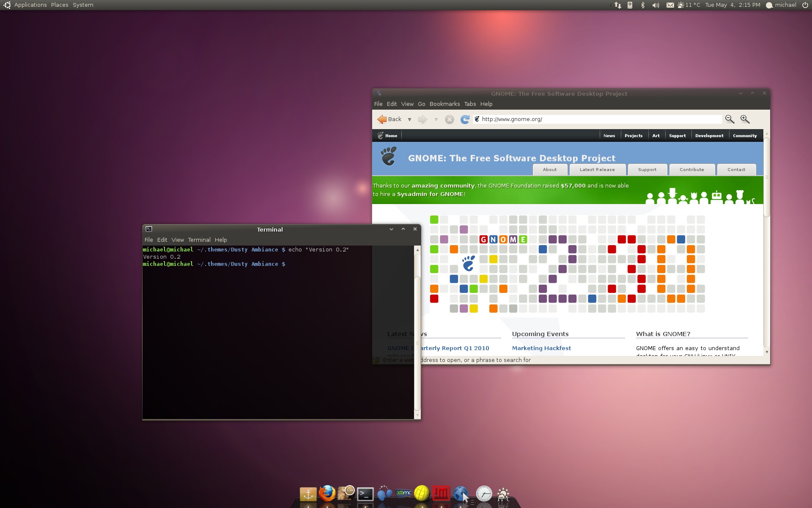Open the mail envelope indicator
Image resolution: width=812 pixels, height=508 pixels.
pos(670,5)
